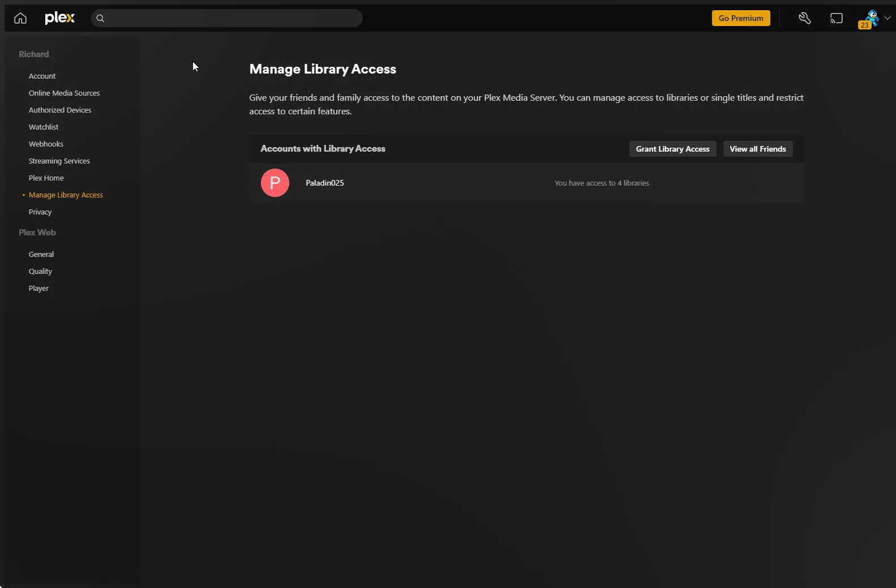
Task: Open Account settings in sidebar
Action: pyautogui.click(x=42, y=76)
